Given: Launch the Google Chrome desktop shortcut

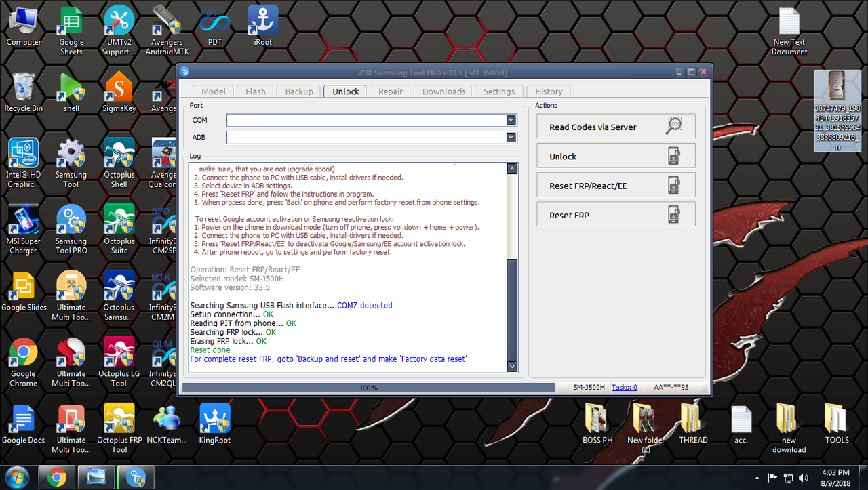Looking at the screenshot, I should (x=24, y=363).
